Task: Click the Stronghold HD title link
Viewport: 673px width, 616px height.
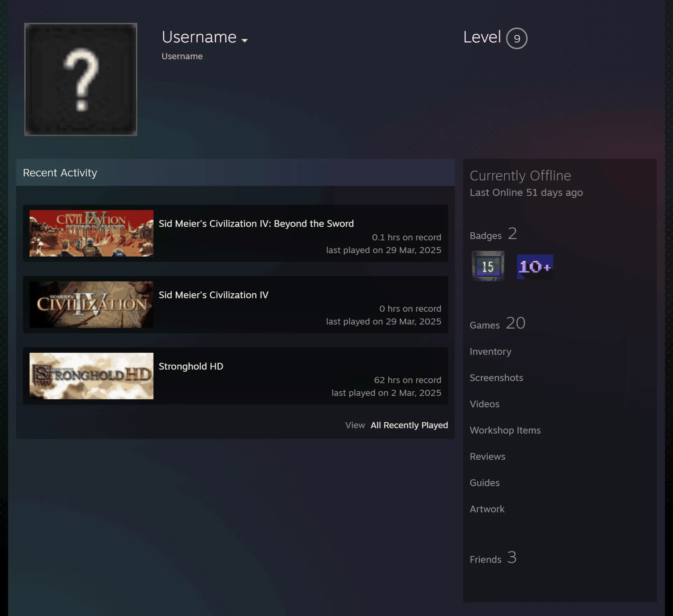Action: 191,366
